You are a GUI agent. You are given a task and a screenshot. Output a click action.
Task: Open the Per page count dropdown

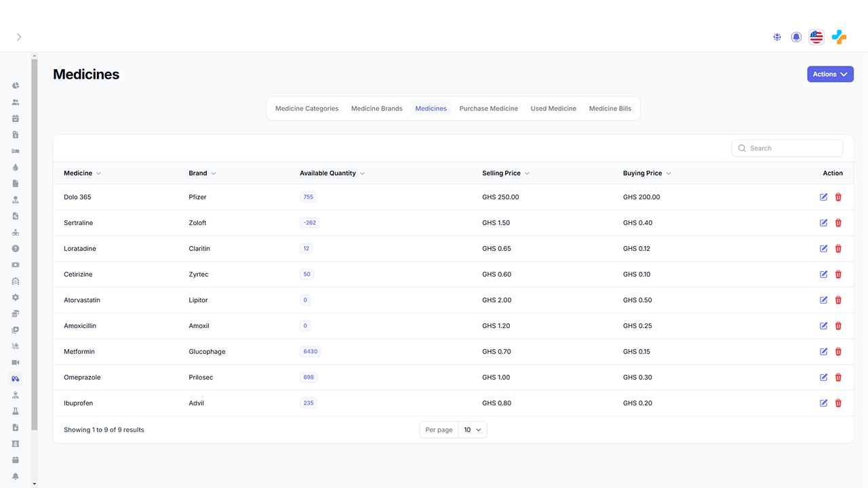click(473, 430)
